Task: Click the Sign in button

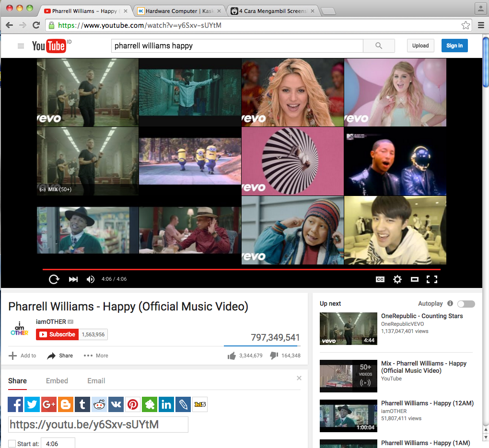Action: 454,46
